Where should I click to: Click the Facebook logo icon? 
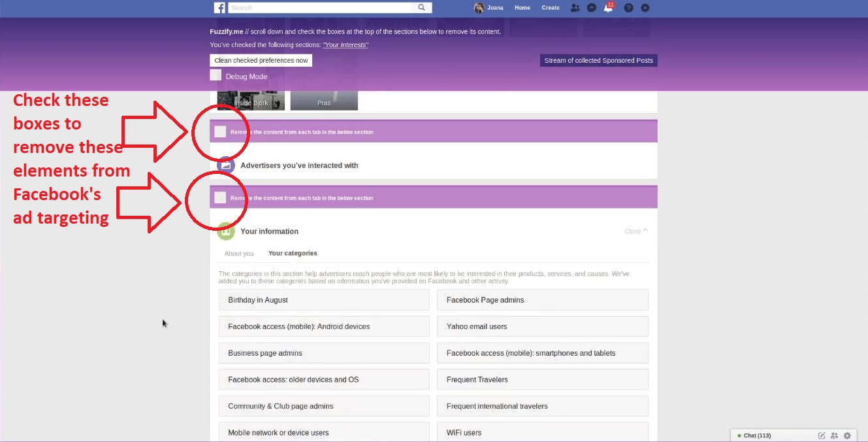(x=219, y=8)
